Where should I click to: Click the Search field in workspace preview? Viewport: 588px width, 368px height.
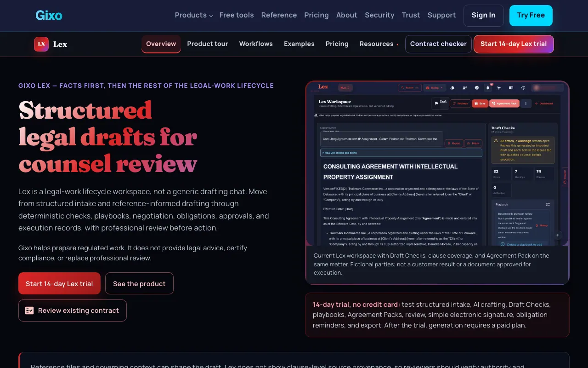(410, 88)
